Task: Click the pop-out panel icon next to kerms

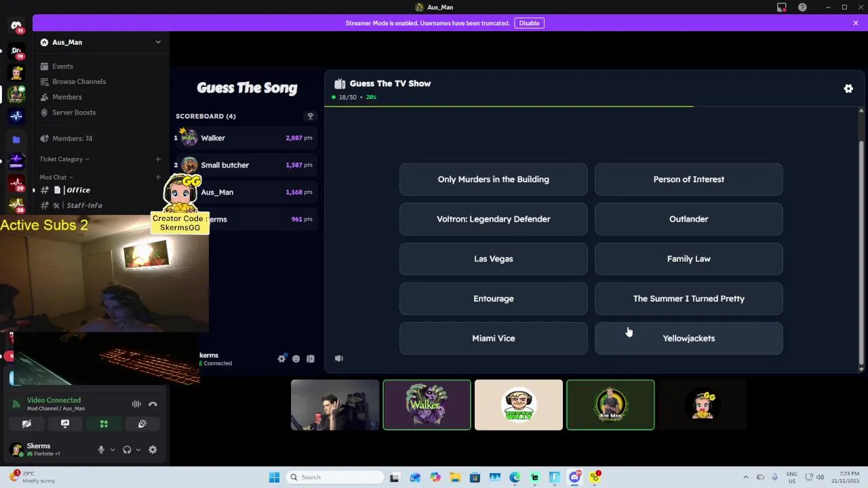Action: (x=311, y=359)
